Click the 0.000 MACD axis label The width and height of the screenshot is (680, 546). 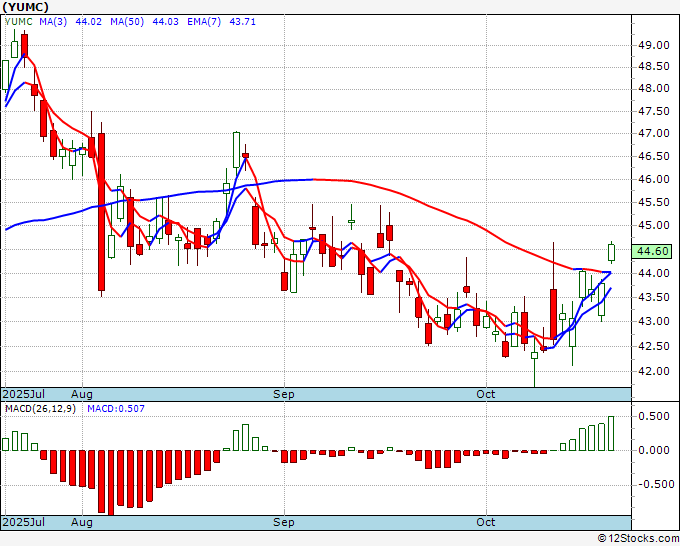tap(654, 451)
